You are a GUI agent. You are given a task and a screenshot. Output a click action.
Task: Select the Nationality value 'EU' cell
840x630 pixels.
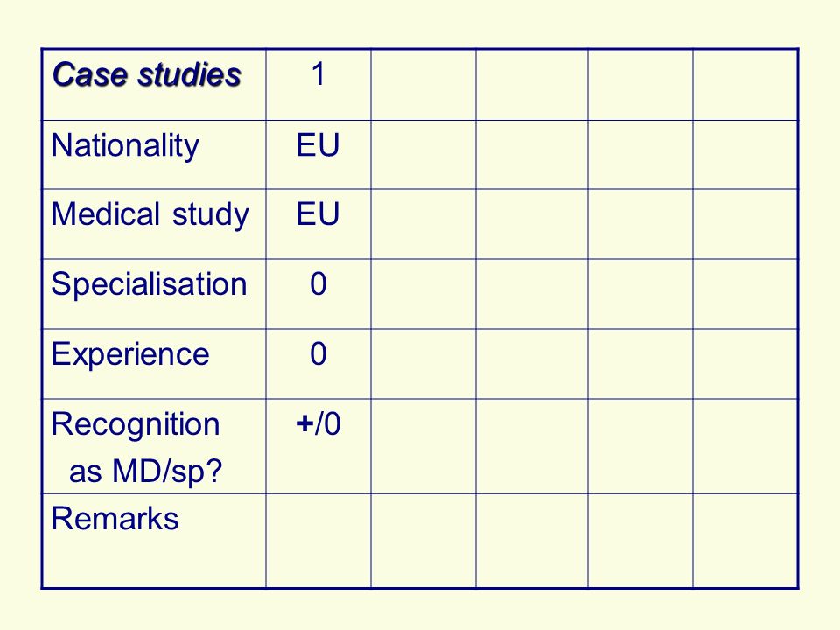(318, 154)
